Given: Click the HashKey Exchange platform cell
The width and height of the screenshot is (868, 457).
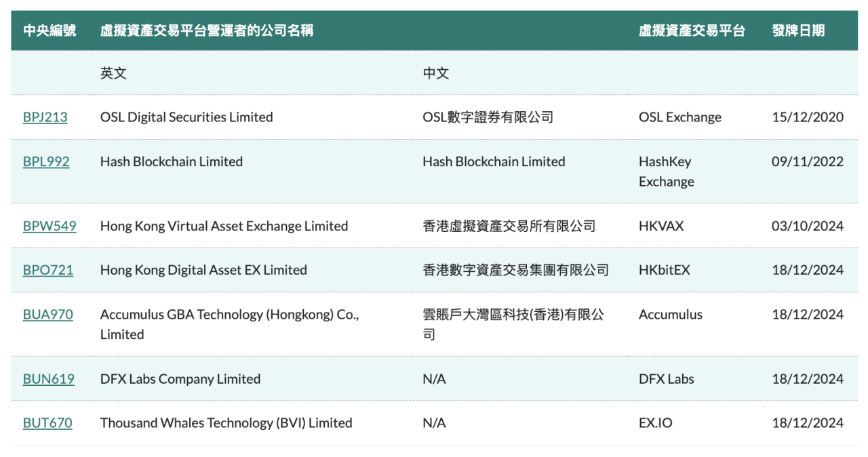Looking at the screenshot, I should [667, 172].
